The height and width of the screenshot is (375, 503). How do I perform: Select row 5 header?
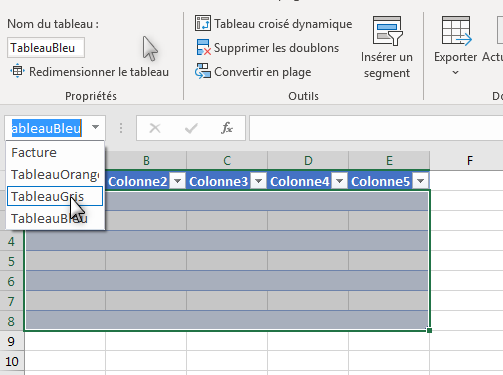pyautogui.click(x=11, y=261)
